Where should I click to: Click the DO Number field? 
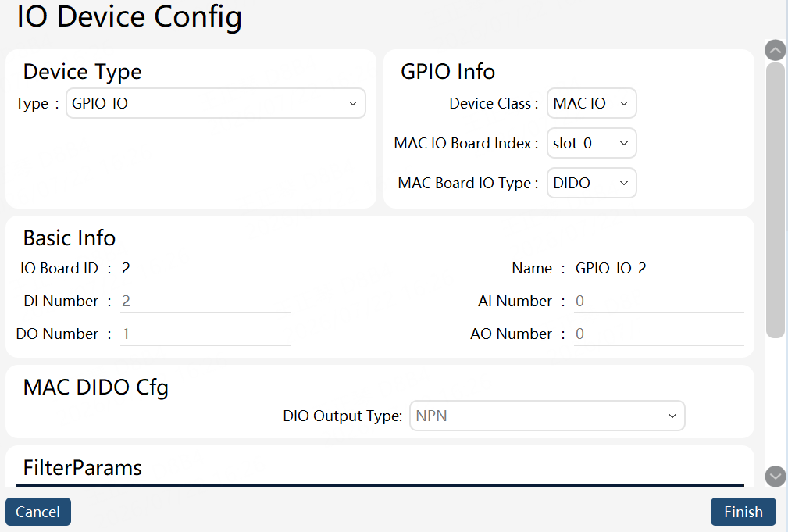[x=205, y=334]
